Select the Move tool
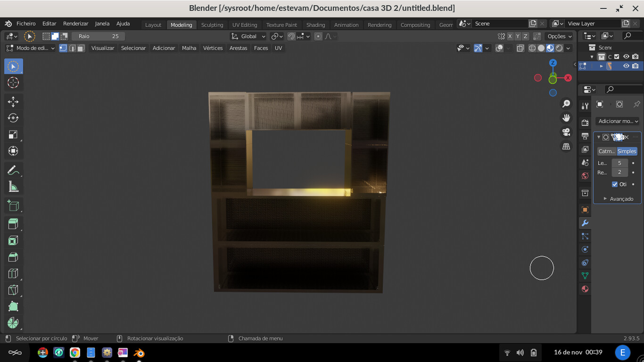 click(13, 101)
